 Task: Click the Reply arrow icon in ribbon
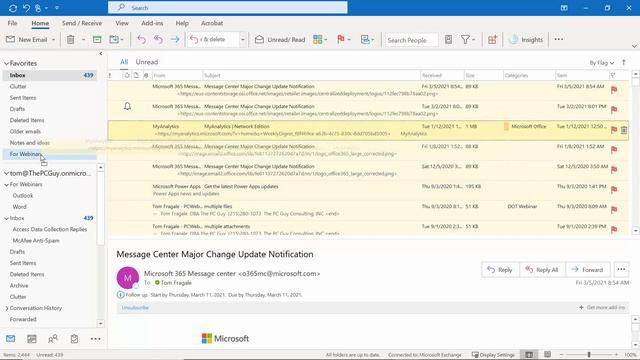click(141, 40)
